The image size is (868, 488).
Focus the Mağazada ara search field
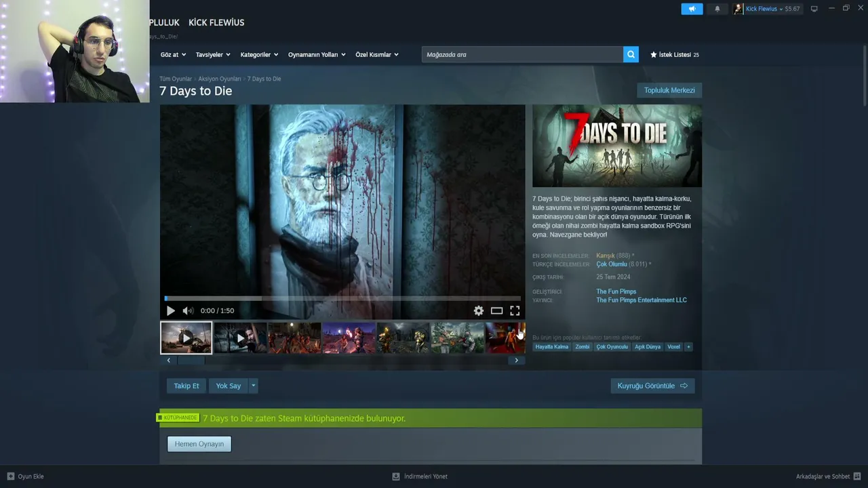point(522,54)
